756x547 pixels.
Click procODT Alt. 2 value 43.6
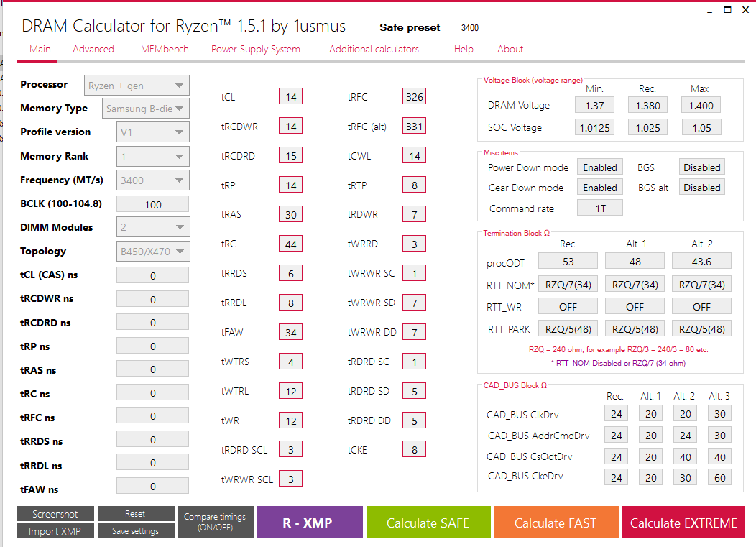(x=701, y=261)
